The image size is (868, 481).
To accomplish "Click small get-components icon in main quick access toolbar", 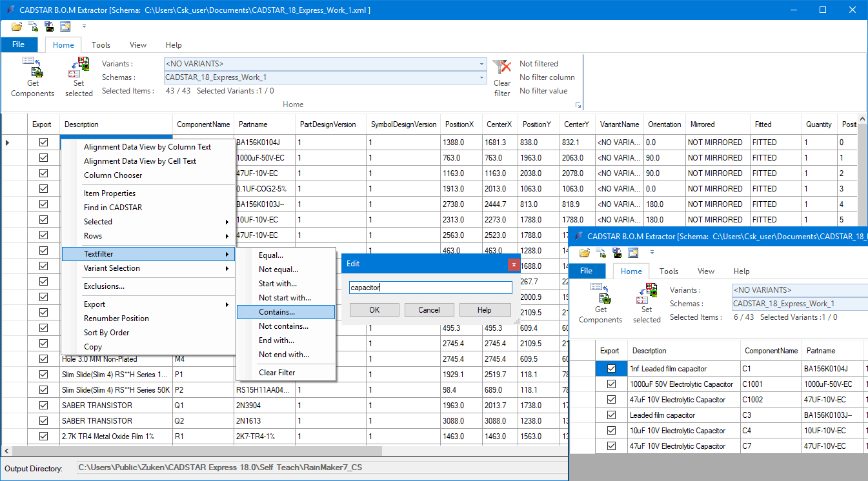I will point(33,26).
